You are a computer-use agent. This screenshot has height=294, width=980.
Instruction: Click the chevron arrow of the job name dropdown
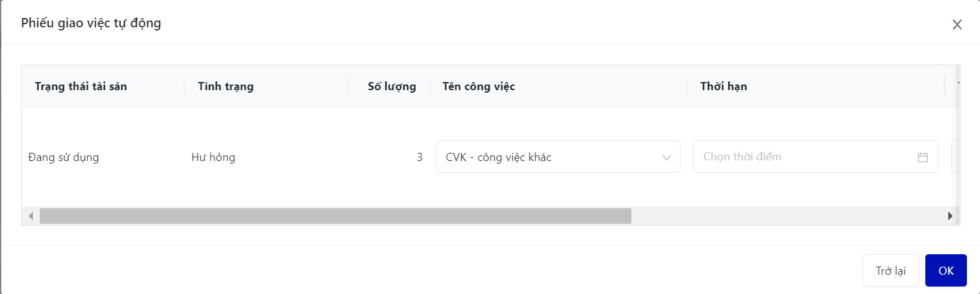click(x=667, y=157)
